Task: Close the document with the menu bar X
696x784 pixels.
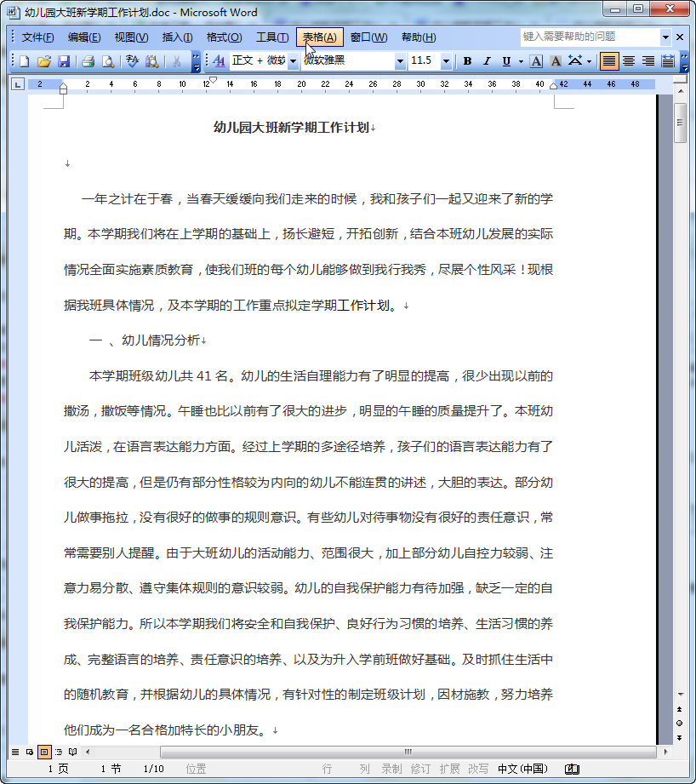Action: (x=680, y=37)
